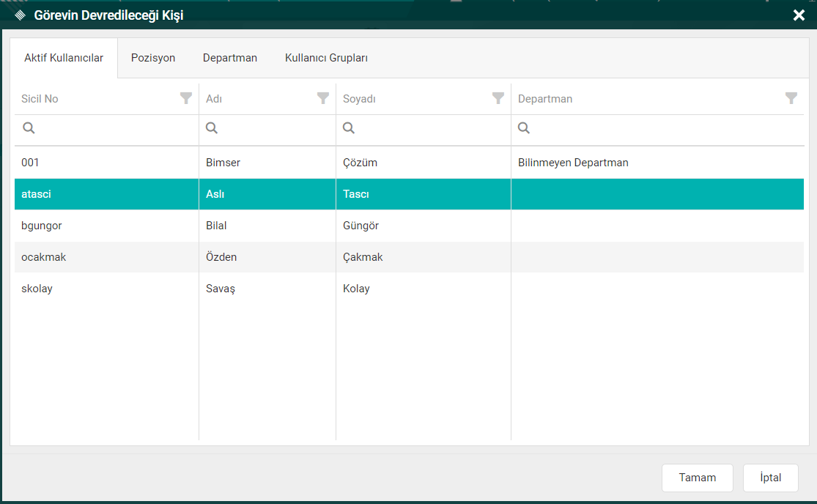Open the Soyadı column filter icon
The height and width of the screenshot is (504, 817).
click(498, 98)
